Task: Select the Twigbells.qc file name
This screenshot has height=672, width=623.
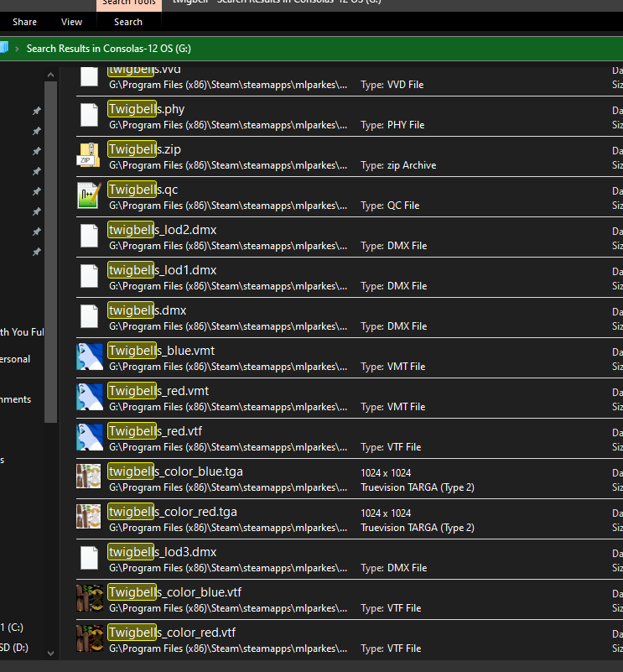Action: pyautogui.click(x=143, y=190)
